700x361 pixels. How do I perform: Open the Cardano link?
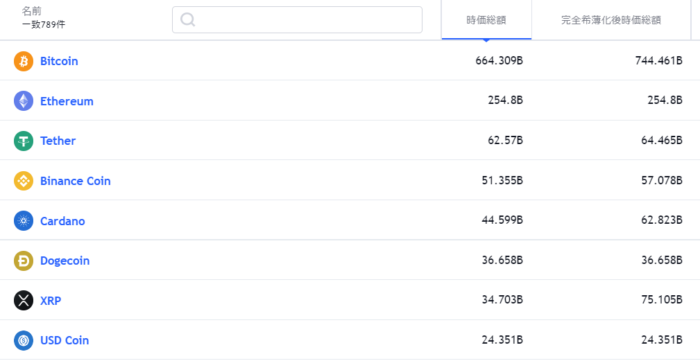tap(62, 221)
